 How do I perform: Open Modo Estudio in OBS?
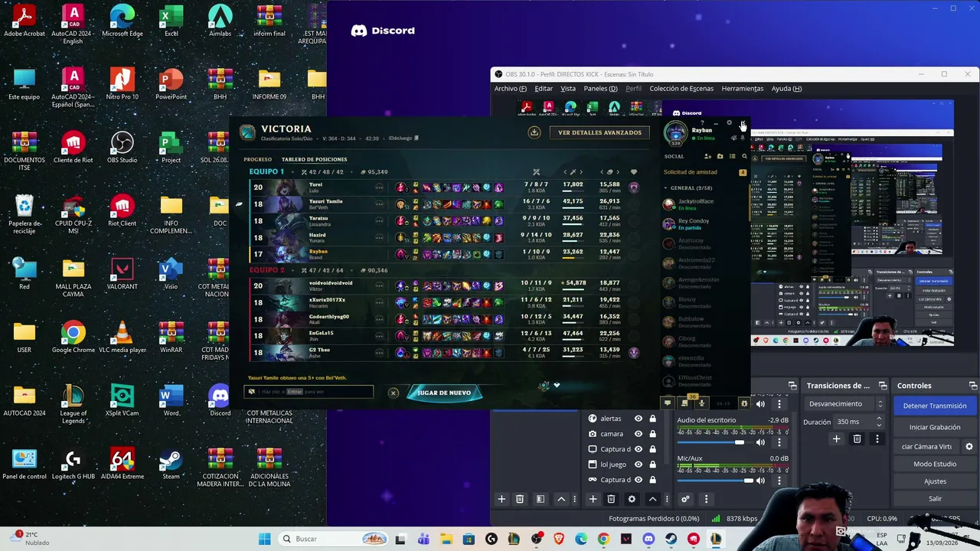[935, 464]
